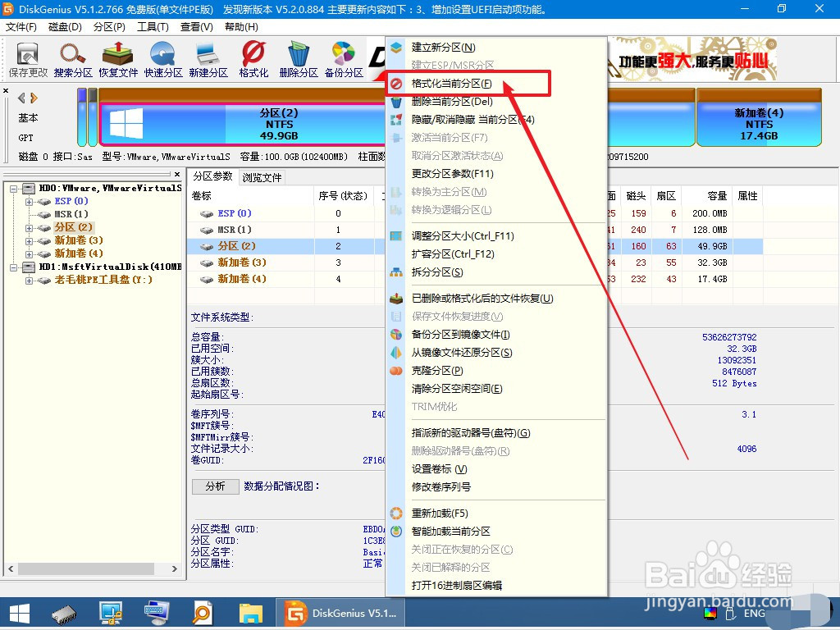840x630 pixels.
Task: Select 从镜像文件还原分区(S) menu entry
Action: 496,353
